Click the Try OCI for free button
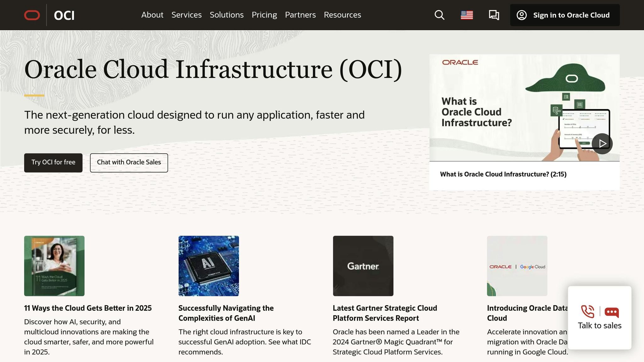 53,163
